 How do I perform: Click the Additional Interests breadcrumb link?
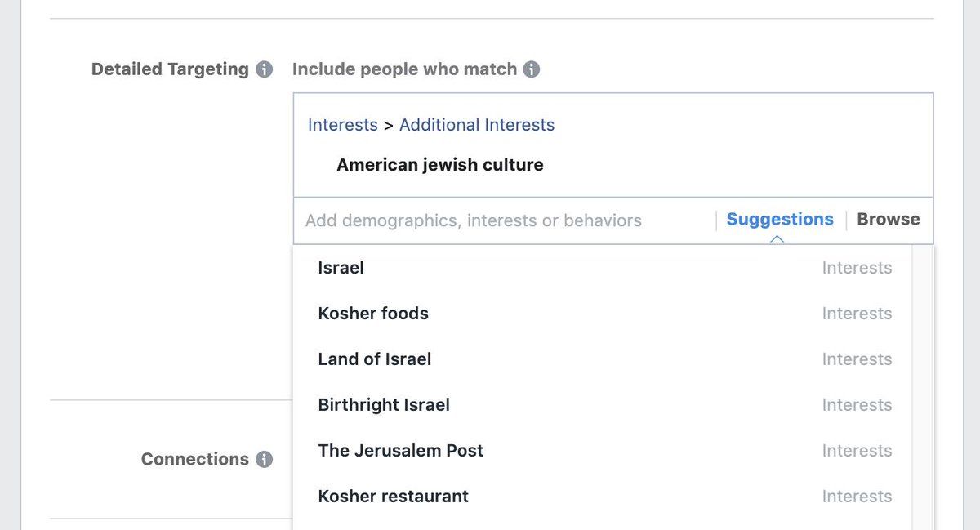pyautogui.click(x=477, y=125)
